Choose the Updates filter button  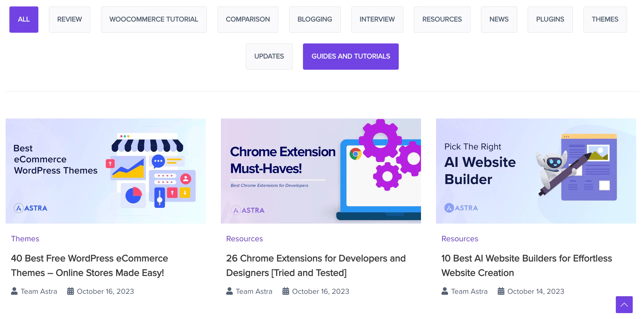coord(269,57)
